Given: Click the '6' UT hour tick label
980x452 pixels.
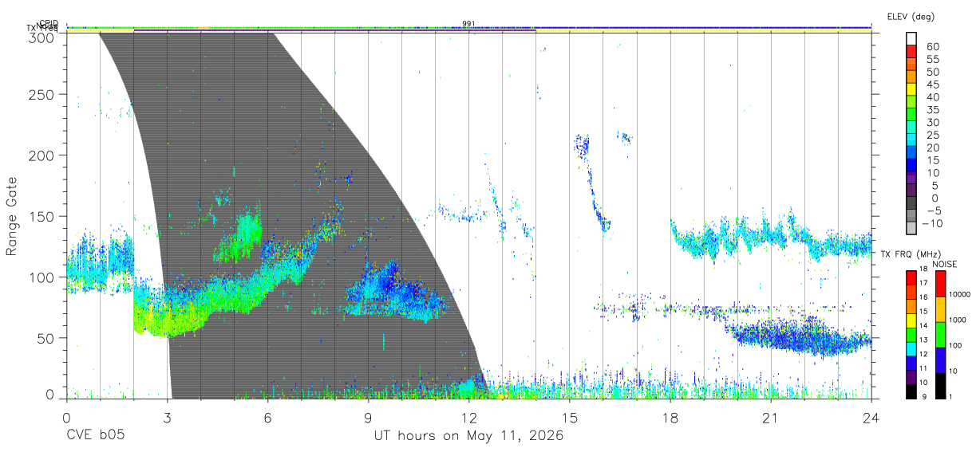Looking at the screenshot, I should coord(268,417).
